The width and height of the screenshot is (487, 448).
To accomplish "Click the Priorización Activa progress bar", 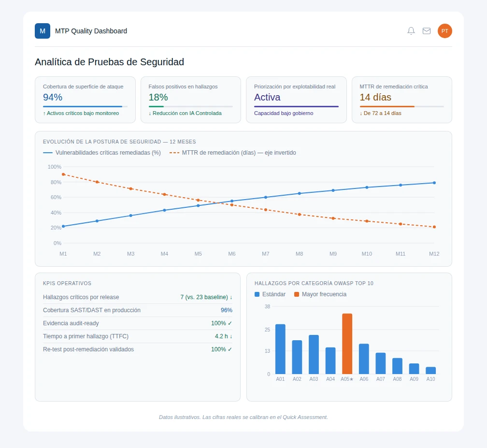I will pos(296,106).
